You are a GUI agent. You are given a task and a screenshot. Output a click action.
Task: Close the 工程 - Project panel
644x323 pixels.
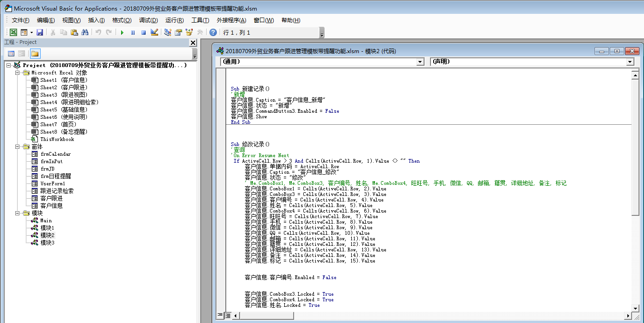[x=193, y=43]
